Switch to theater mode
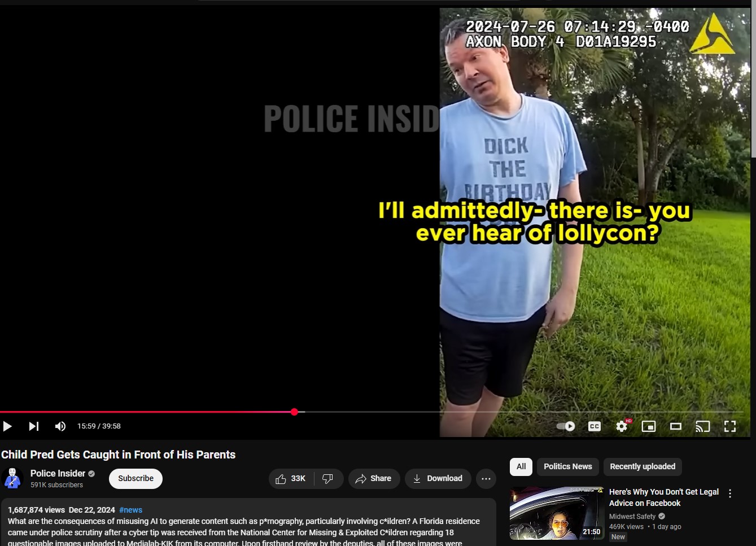Viewport: 756px width, 546px height. (x=676, y=426)
